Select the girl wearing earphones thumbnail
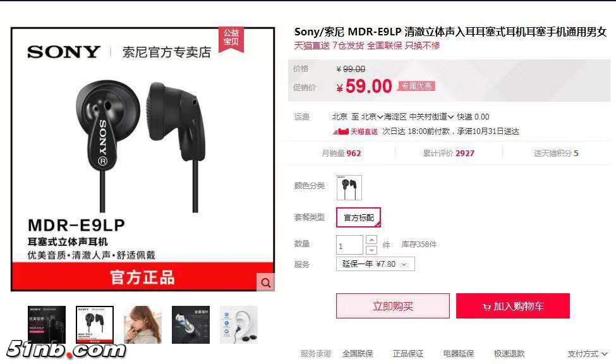This screenshot has width=616, height=364. click(143, 325)
